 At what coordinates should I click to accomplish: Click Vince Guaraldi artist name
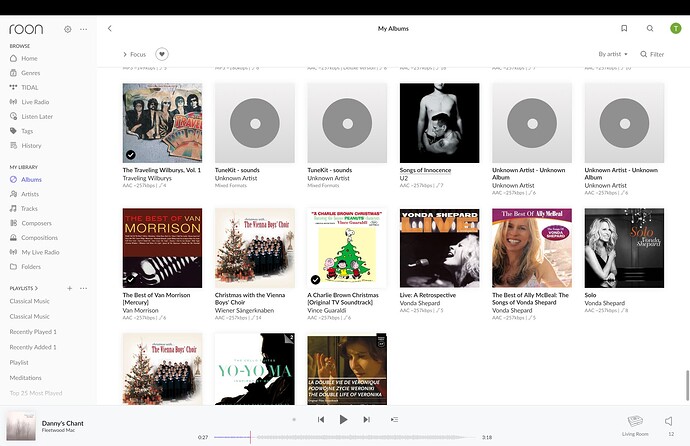325,311
